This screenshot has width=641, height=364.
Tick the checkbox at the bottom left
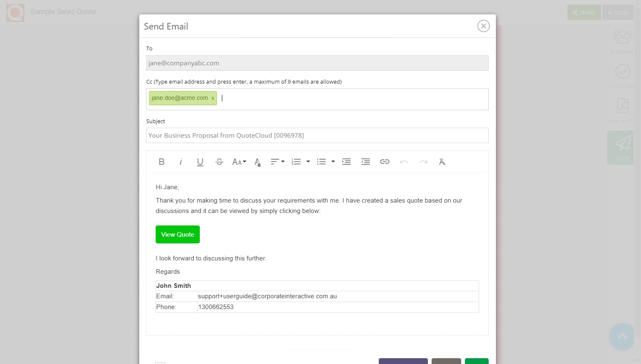(160, 363)
